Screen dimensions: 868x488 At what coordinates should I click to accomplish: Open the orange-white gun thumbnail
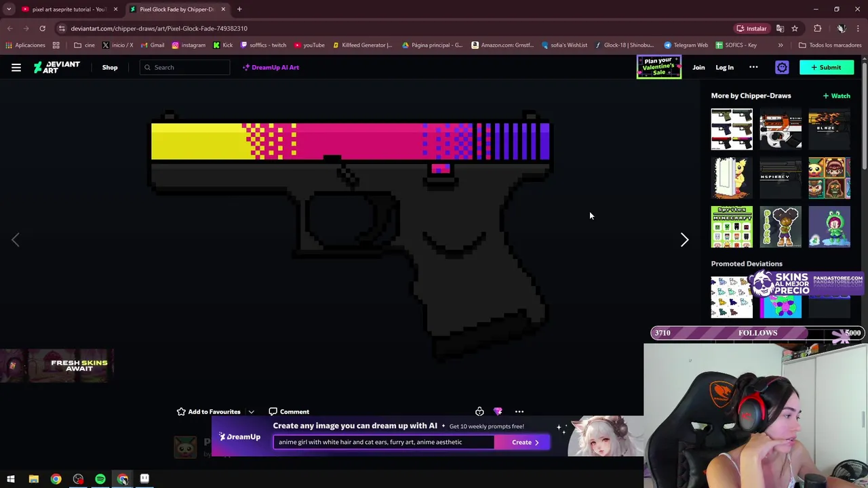(x=781, y=129)
